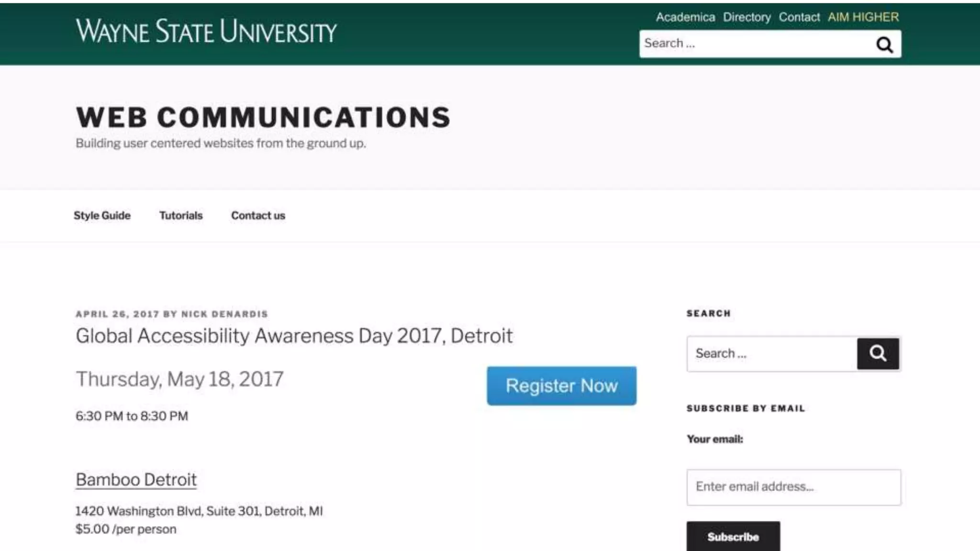Open the Contact link in top header

coord(799,17)
